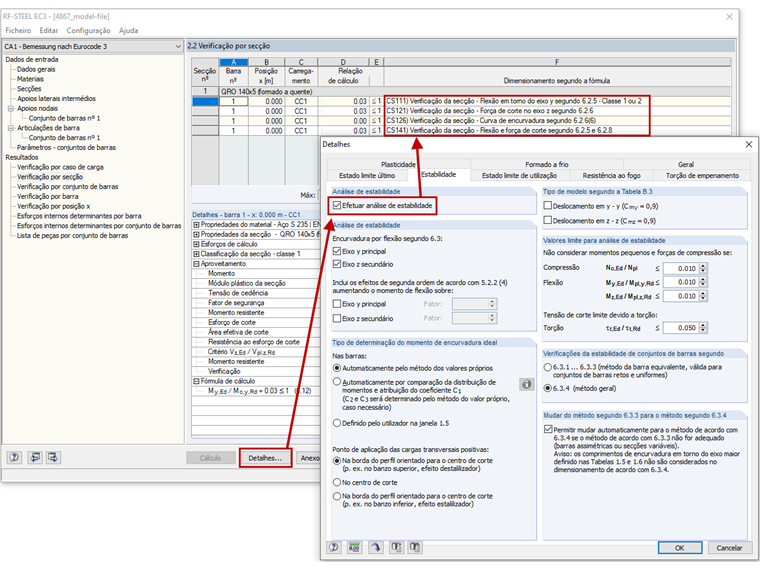Open the Editar menu
This screenshot has height=570, width=760.
[x=49, y=31]
